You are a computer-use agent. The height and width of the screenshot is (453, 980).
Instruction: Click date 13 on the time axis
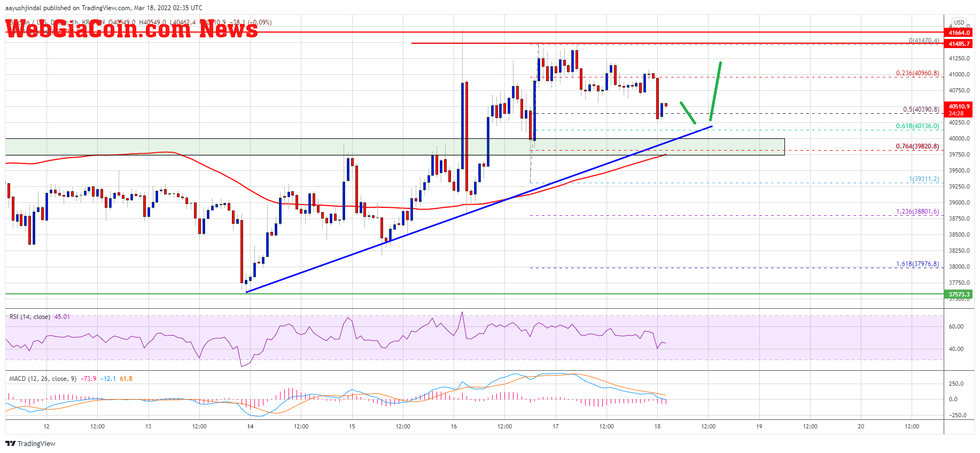pyautogui.click(x=148, y=426)
